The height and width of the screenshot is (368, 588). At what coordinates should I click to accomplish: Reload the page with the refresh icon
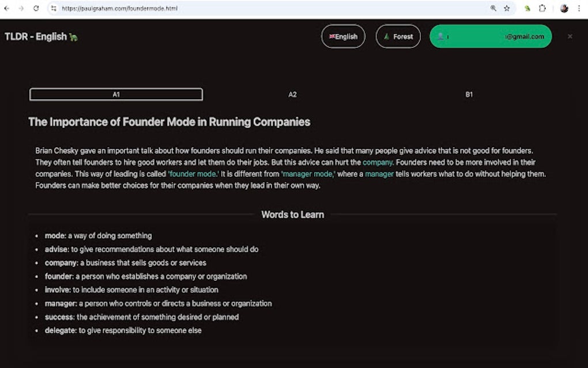click(x=36, y=9)
